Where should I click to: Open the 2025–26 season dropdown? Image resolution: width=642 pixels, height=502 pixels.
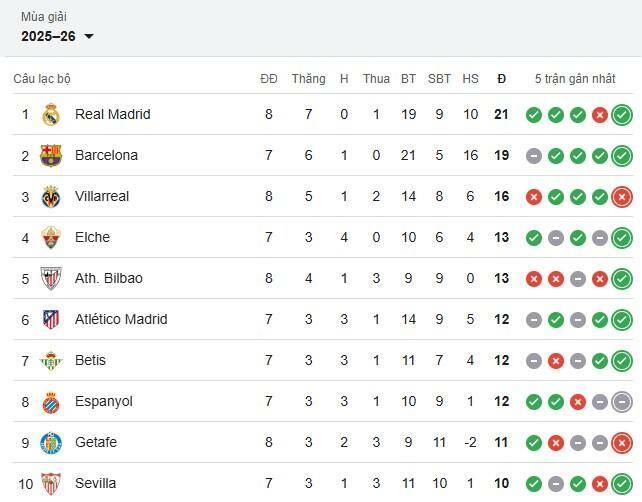coord(58,36)
